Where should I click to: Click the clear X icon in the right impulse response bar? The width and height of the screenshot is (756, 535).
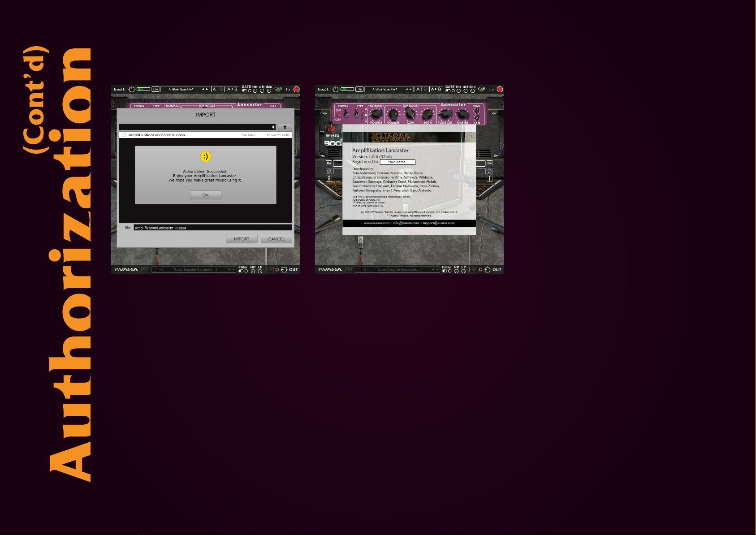pos(365,270)
